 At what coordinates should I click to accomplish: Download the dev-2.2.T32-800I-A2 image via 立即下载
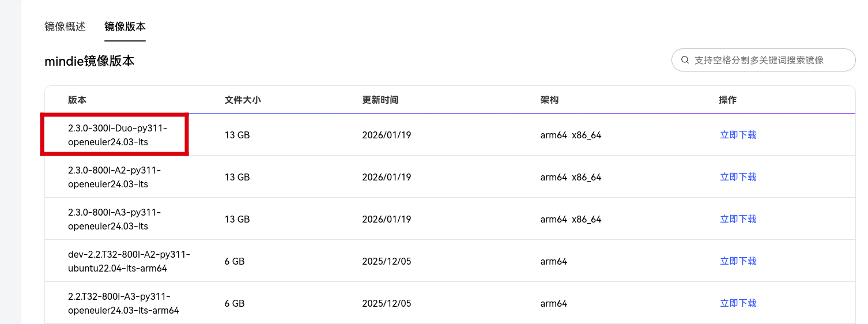(738, 261)
